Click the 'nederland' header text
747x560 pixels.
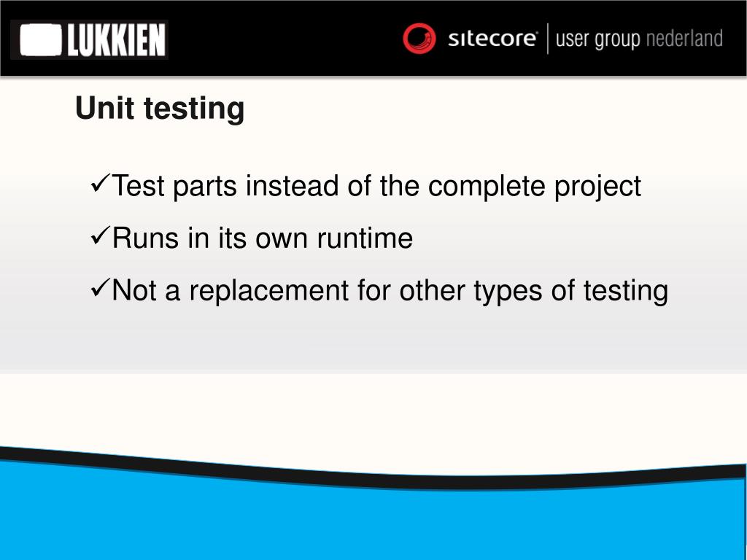684,39
